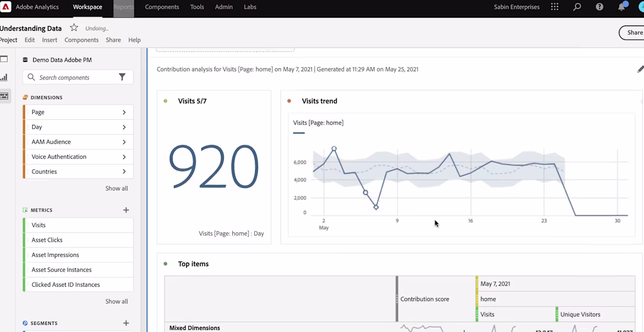Image resolution: width=644 pixels, height=332 pixels.
Task: Open the Components top navigation tab
Action: (x=162, y=7)
